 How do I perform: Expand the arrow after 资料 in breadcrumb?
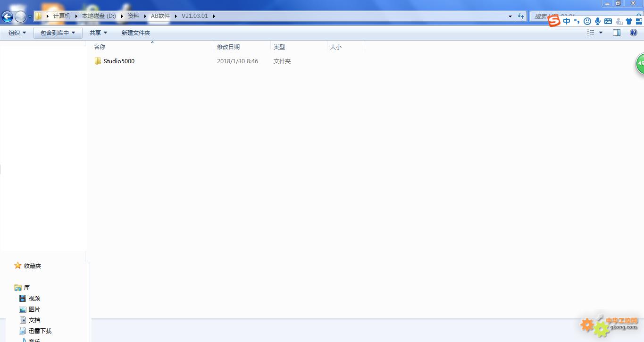pyautogui.click(x=145, y=16)
